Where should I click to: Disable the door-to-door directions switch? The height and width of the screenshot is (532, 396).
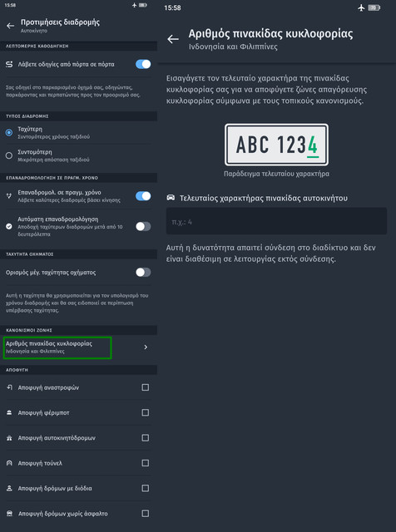coord(143,64)
